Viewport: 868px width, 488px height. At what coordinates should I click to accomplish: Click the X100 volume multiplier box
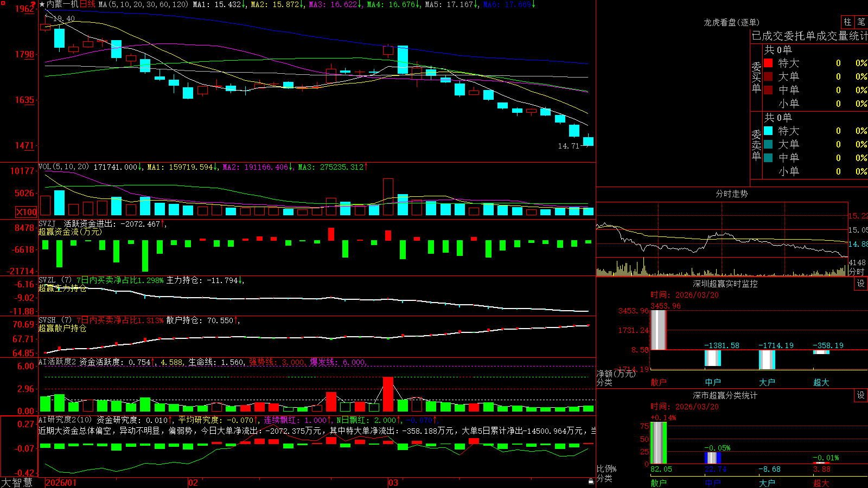26,212
